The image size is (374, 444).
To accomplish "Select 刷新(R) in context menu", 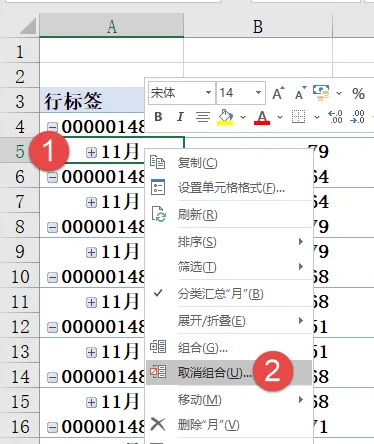I will 229,215.
